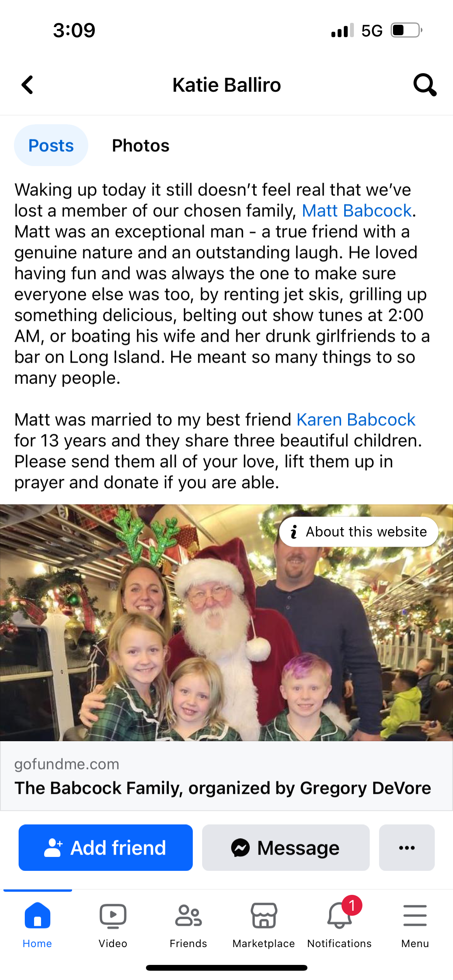This screenshot has width=453, height=980.
Task: Send a message via Message button
Action: click(x=286, y=848)
